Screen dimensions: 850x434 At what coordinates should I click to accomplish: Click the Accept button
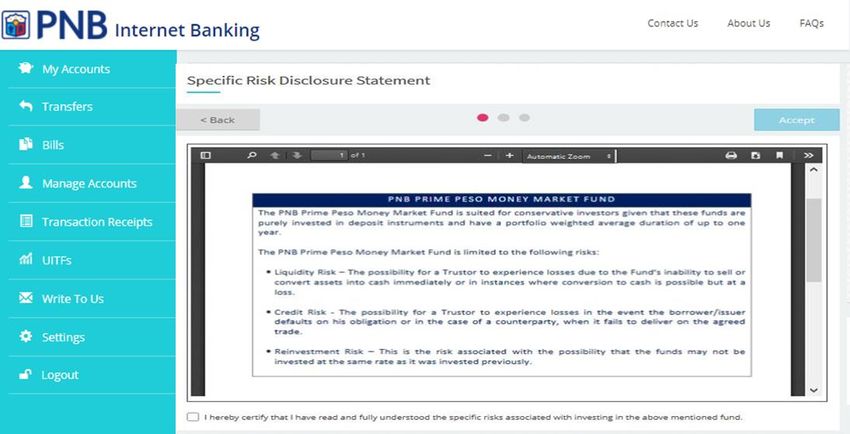point(796,120)
